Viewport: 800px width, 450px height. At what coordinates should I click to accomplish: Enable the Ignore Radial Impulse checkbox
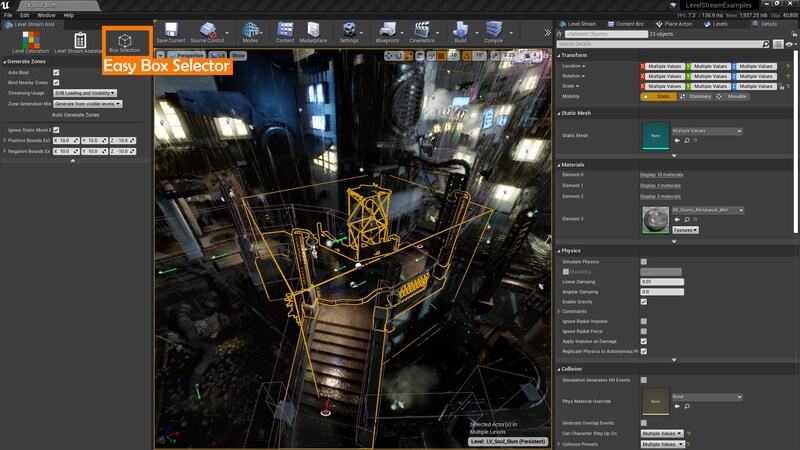644,321
